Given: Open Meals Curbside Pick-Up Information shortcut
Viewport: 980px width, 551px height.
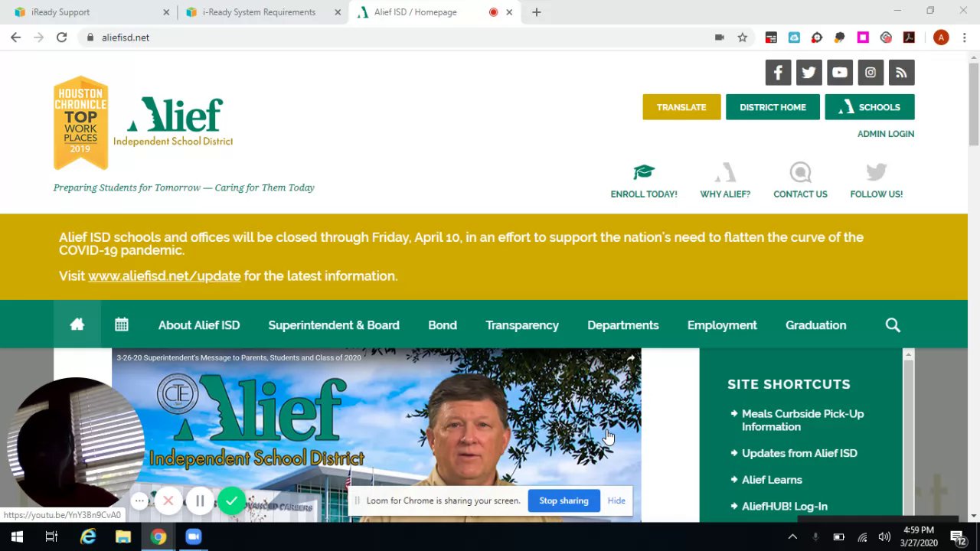Looking at the screenshot, I should 802,420.
